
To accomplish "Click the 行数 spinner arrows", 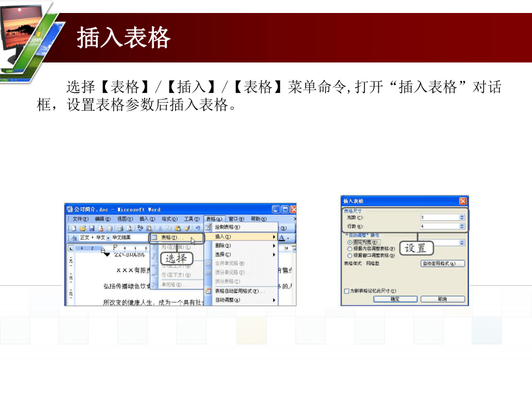I will pyautogui.click(x=461, y=226).
